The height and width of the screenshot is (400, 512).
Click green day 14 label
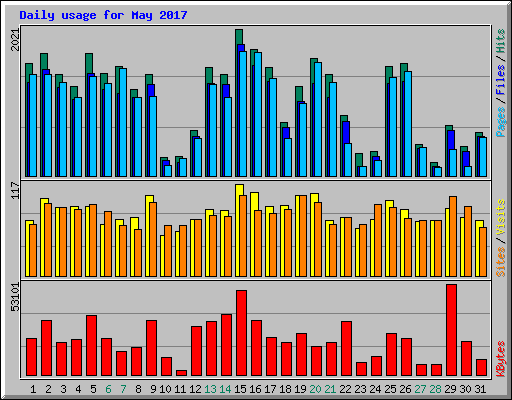[x=225, y=389]
